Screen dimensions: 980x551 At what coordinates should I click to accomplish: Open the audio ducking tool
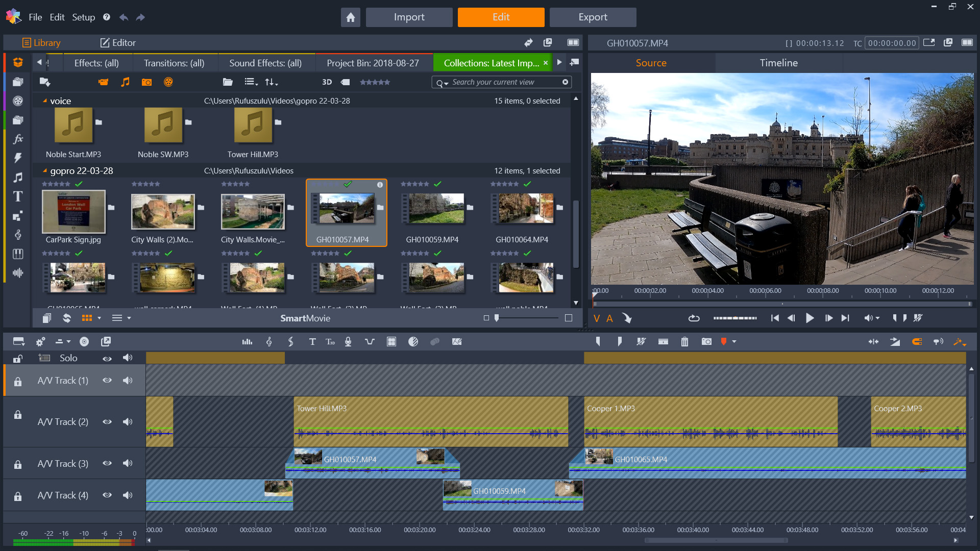point(370,342)
